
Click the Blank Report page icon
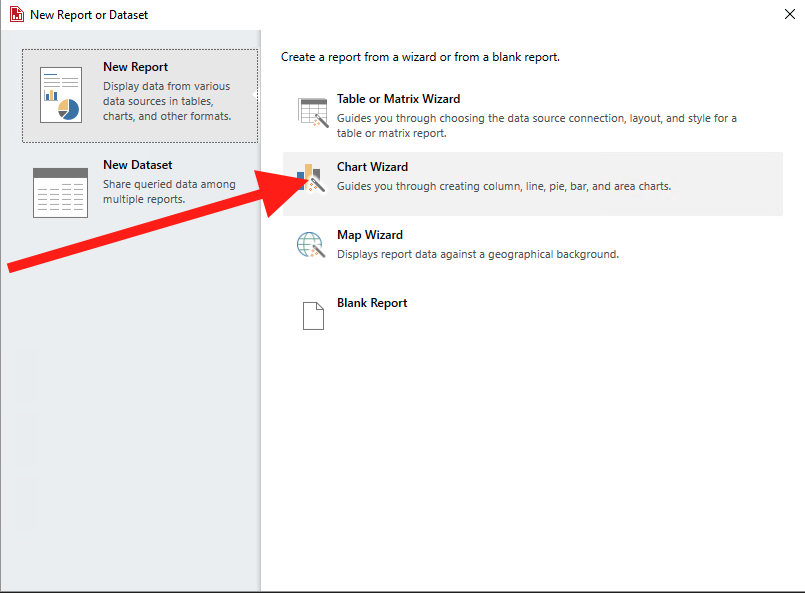click(313, 315)
